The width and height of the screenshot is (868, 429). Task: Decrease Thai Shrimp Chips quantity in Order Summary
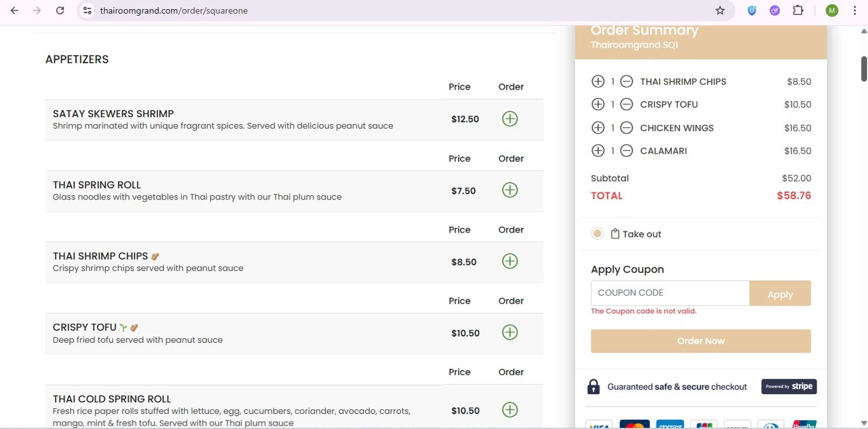coord(626,82)
